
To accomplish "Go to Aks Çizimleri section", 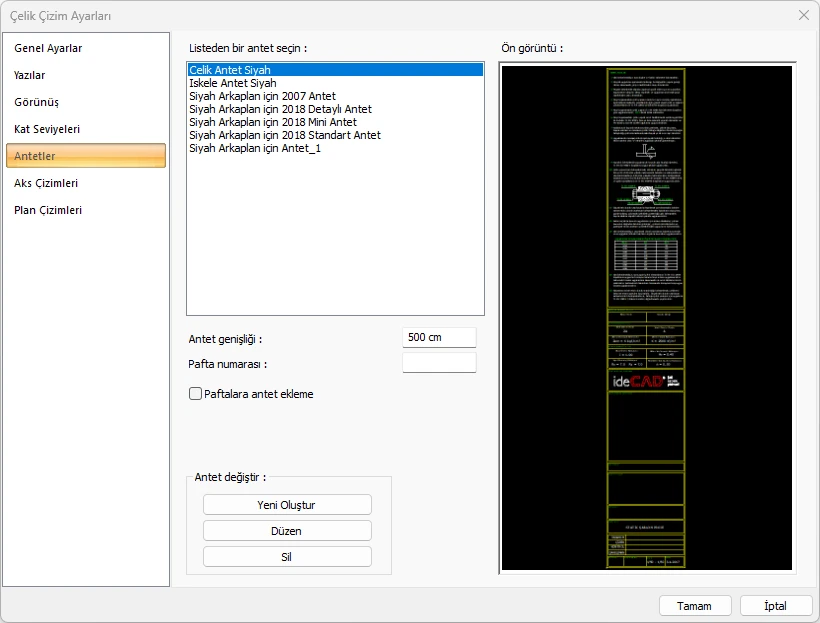I will coord(45,183).
